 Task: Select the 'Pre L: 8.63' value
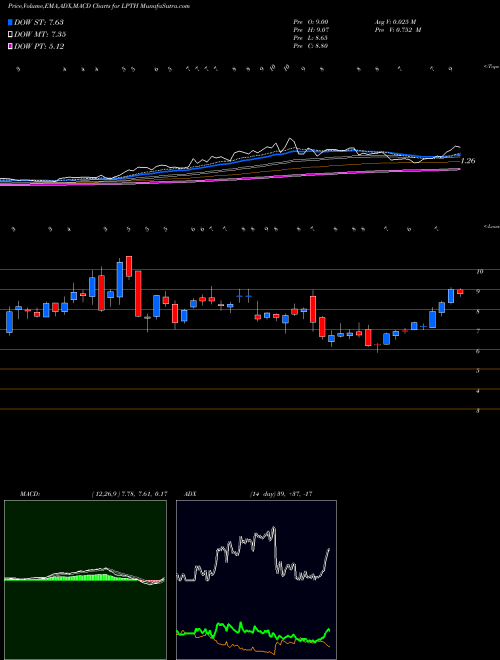pos(311,38)
